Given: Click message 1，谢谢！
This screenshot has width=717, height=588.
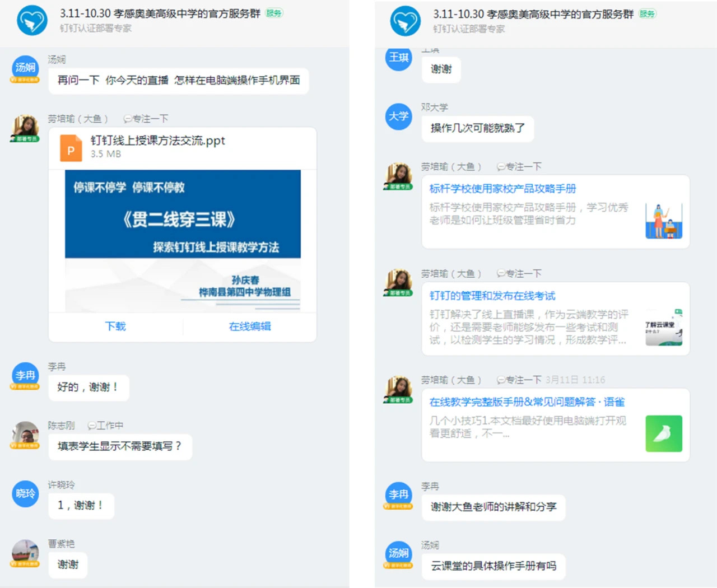Looking at the screenshot, I should [x=81, y=506].
